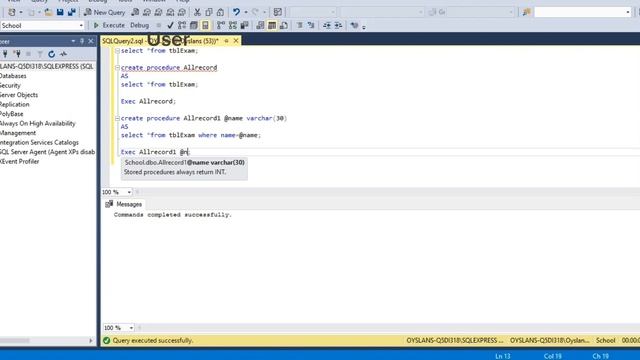Select the Server Objects node
This screenshot has height=360, width=640.
tap(19, 95)
